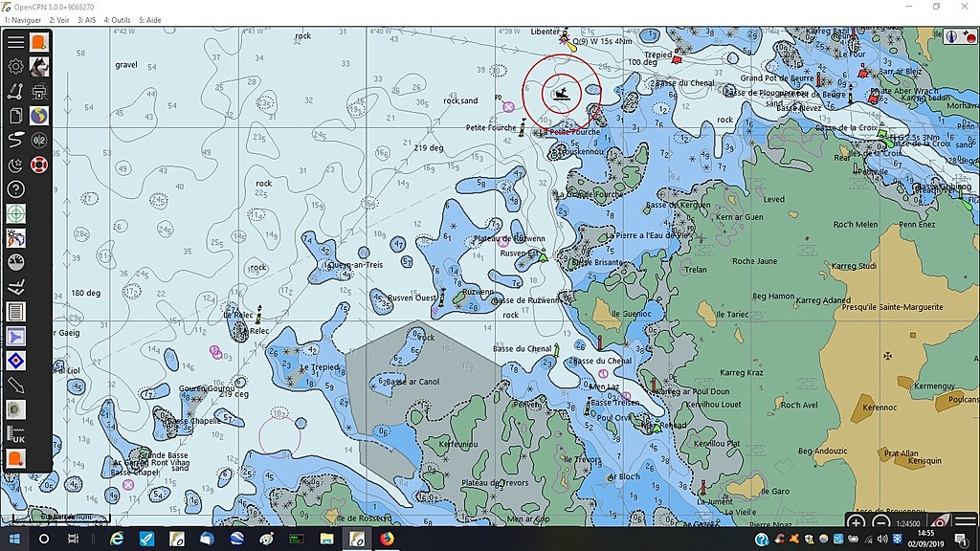Image resolution: width=980 pixels, height=551 pixels.
Task: Click the deck chair plugin icon
Action: [x=15, y=287]
